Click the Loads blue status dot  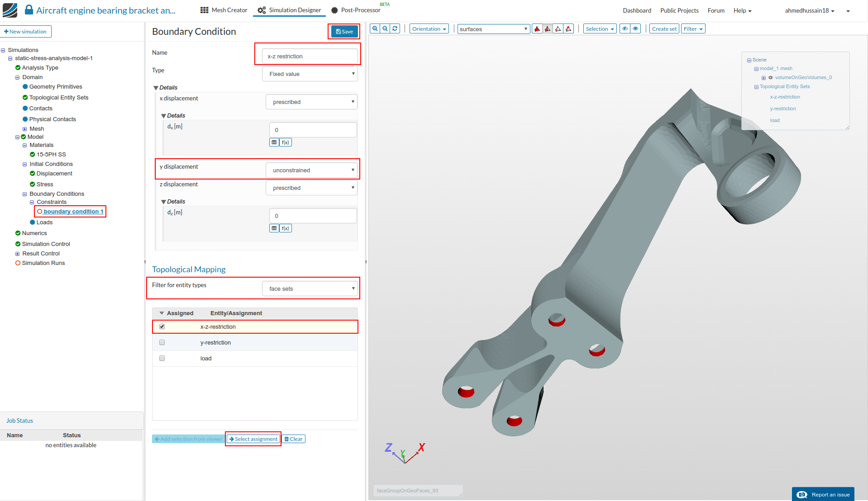coord(33,222)
